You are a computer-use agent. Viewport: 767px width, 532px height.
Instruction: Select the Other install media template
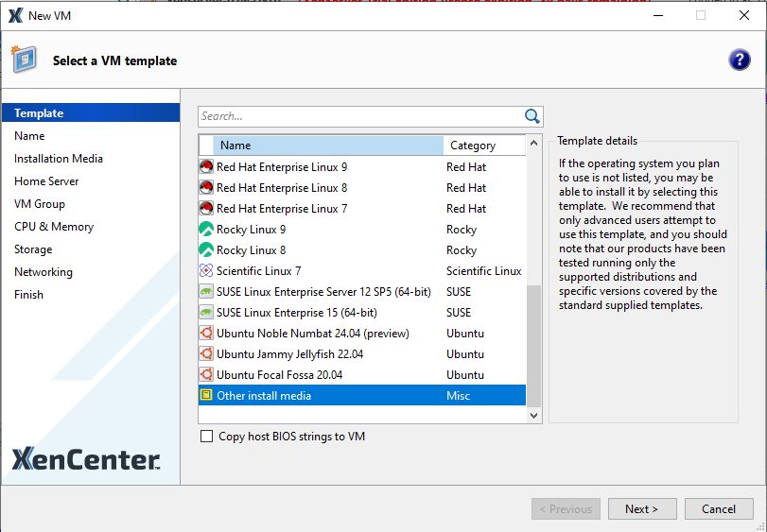click(362, 395)
